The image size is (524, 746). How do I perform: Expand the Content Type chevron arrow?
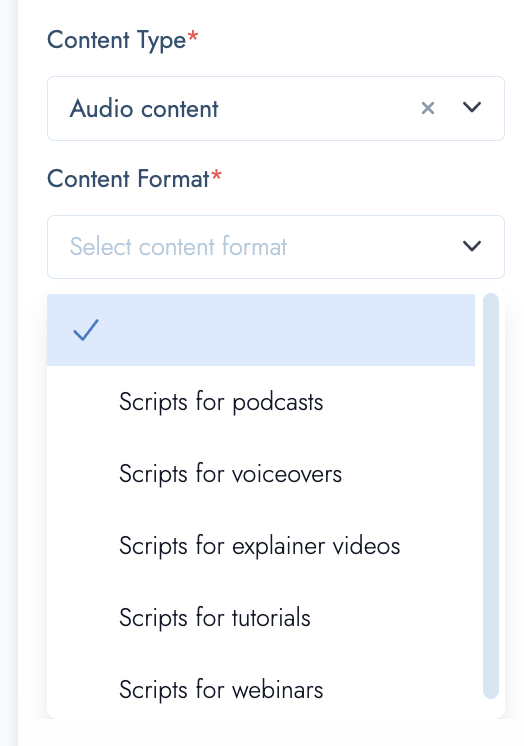(x=472, y=108)
